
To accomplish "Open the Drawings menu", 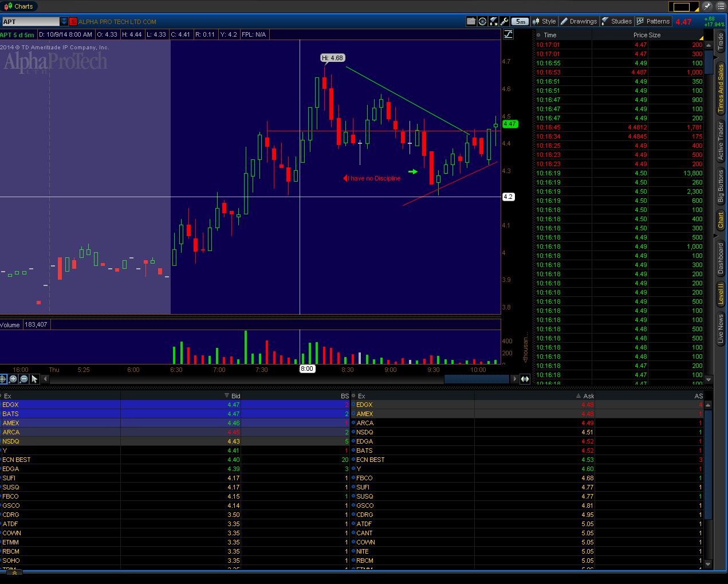I will coord(579,21).
